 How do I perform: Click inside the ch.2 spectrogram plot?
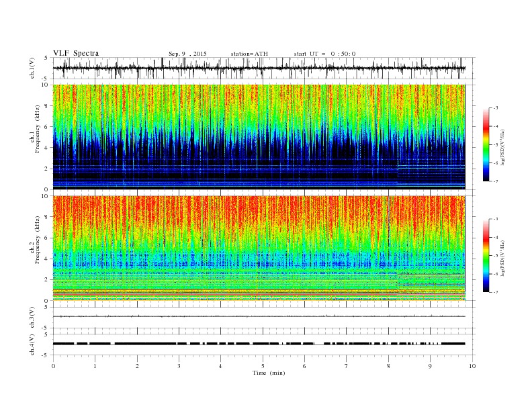click(x=259, y=248)
